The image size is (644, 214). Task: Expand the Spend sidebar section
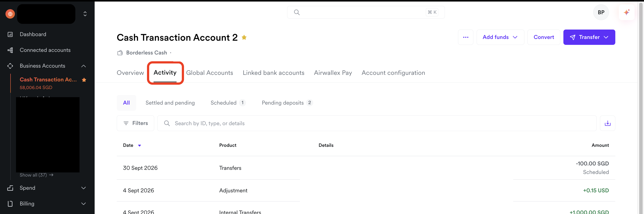point(83,188)
